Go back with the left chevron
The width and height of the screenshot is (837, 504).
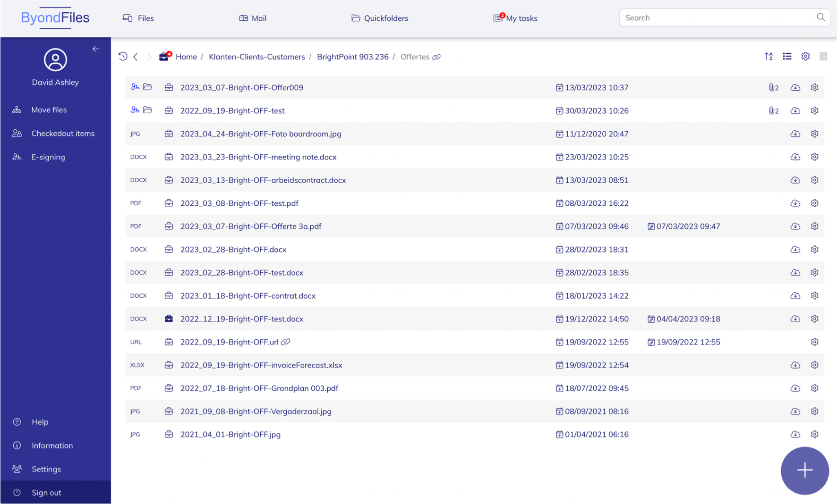[x=136, y=57]
